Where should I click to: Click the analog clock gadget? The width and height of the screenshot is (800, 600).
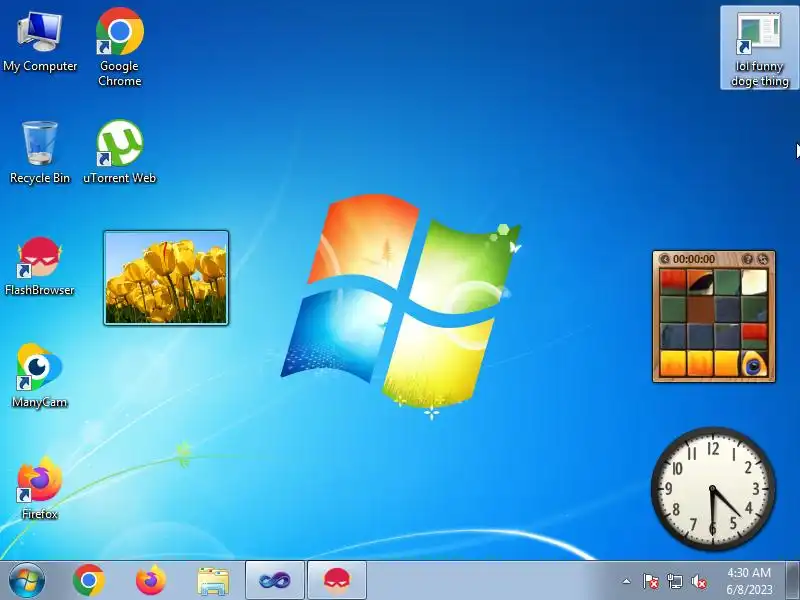(713, 489)
